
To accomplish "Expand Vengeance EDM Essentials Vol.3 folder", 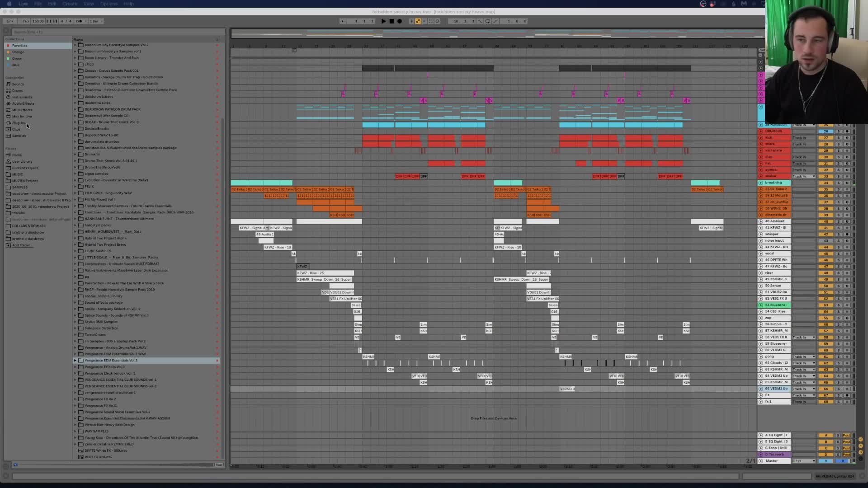I will coord(75,361).
